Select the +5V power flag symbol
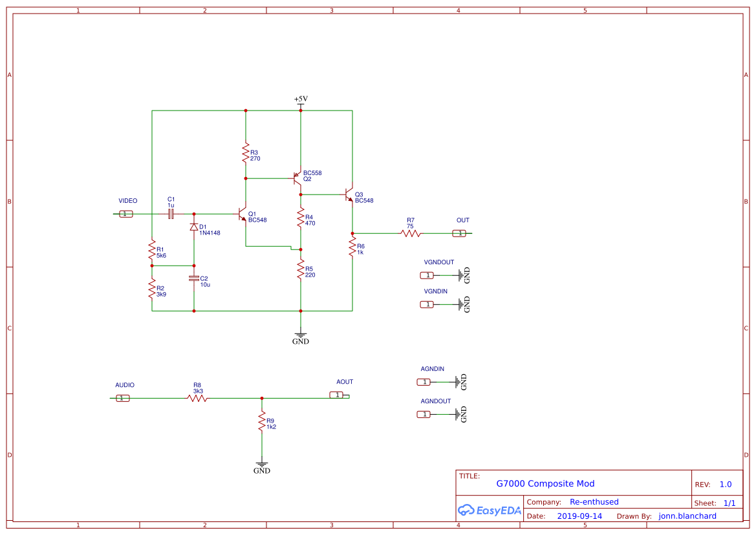 tap(301, 100)
